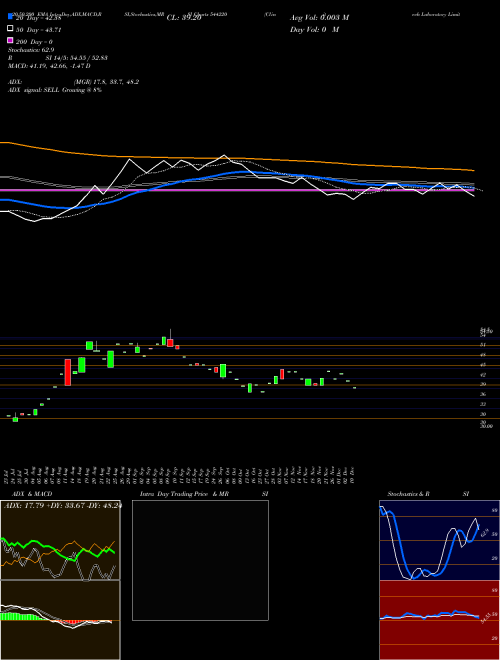This screenshot has width=500, height=660.
Task: Click the MACD values line
Action: point(49,66)
